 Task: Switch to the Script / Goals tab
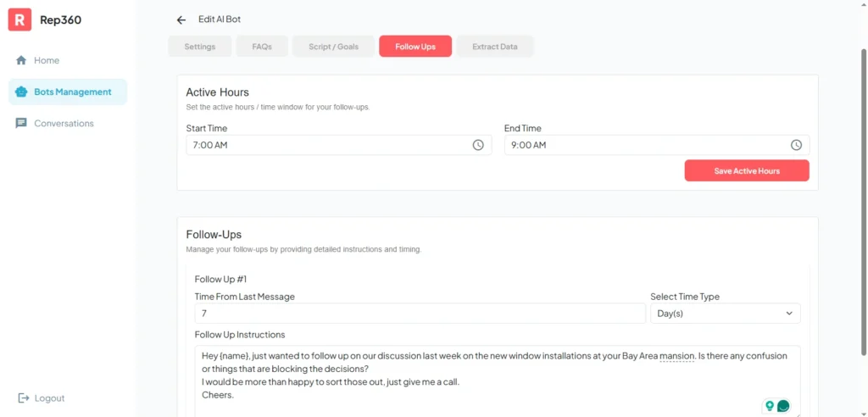click(333, 47)
